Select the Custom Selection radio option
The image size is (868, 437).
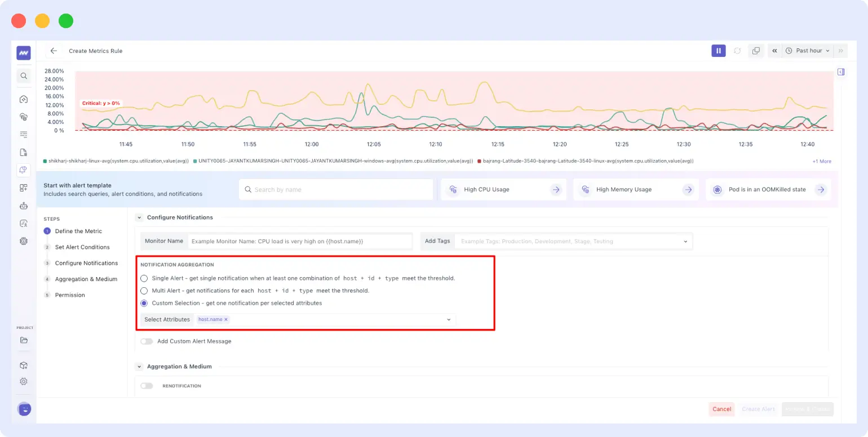click(x=144, y=303)
